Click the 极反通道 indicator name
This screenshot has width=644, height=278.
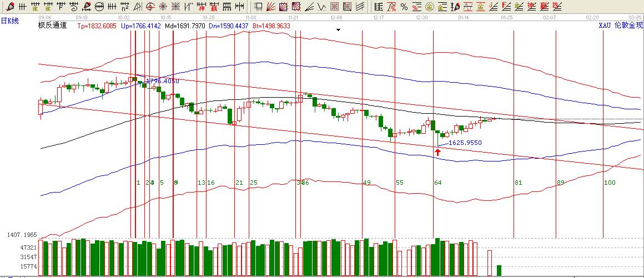52,26
